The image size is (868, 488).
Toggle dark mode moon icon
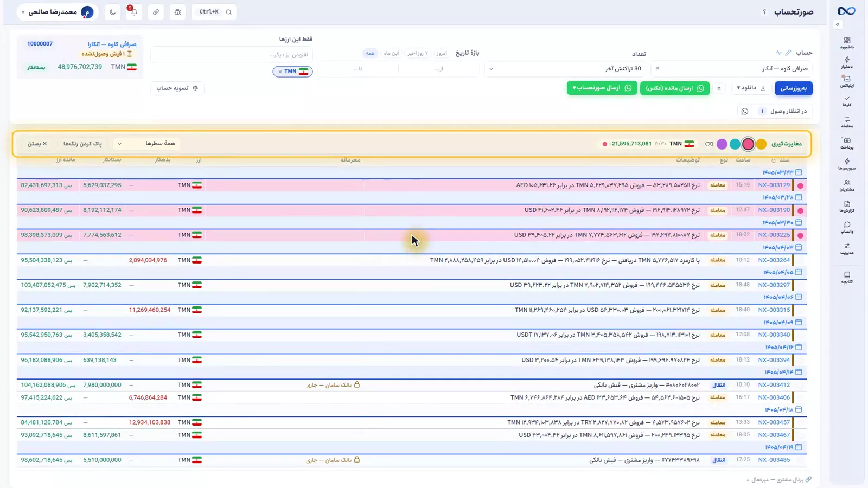pos(112,12)
